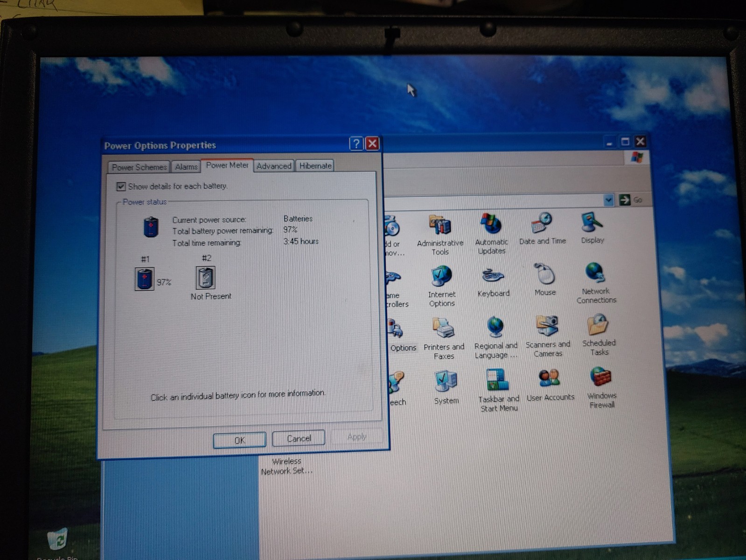Screen dimensions: 746x560
Task: Click battery #2 Not Present icon
Action: [x=205, y=278]
